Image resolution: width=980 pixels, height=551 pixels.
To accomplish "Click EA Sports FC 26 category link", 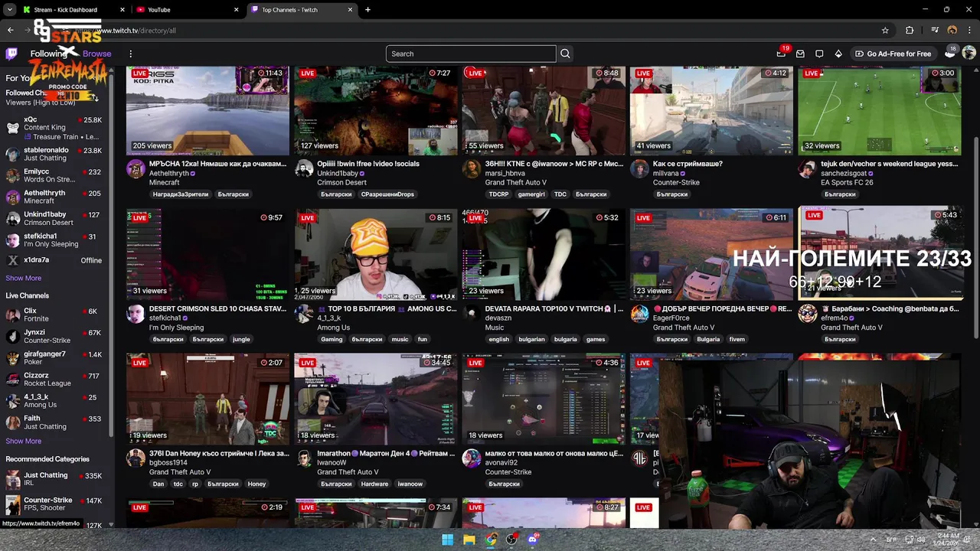I will (x=847, y=183).
